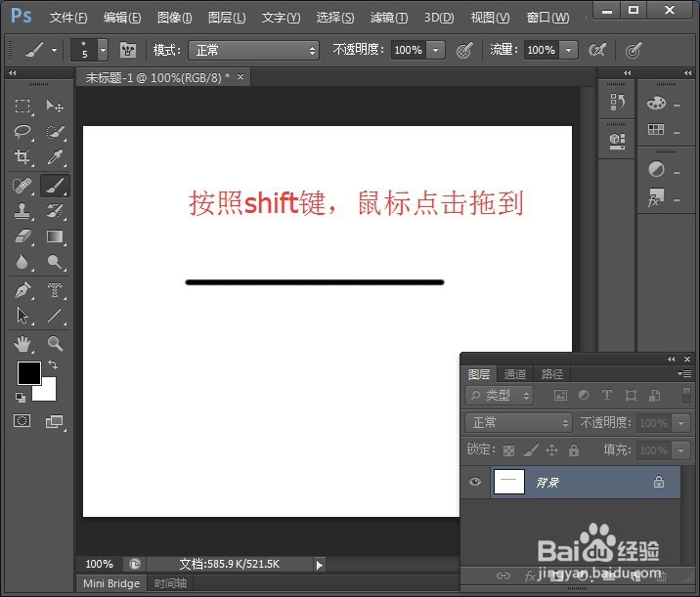Viewport: 700px width, 597px height.
Task: Reset default foreground and background colors
Action: (21, 397)
